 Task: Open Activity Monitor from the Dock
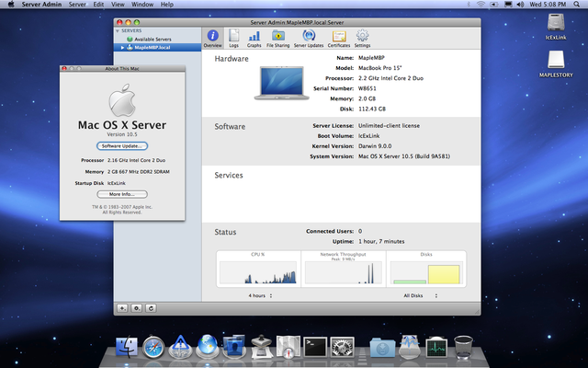tap(436, 347)
